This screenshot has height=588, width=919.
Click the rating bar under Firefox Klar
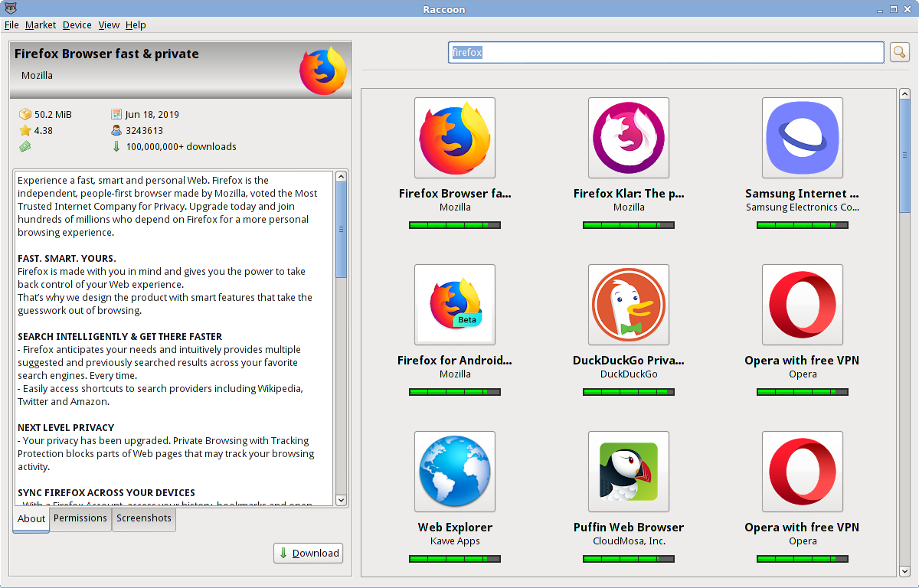pos(629,225)
